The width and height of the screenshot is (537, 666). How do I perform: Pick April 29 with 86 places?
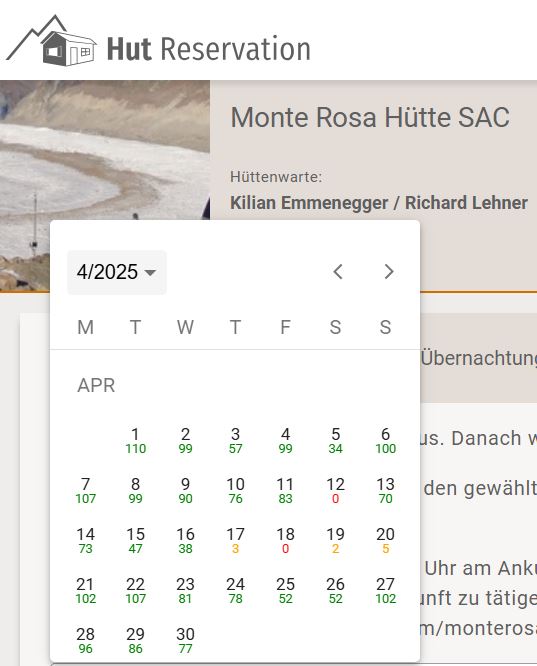point(136,641)
